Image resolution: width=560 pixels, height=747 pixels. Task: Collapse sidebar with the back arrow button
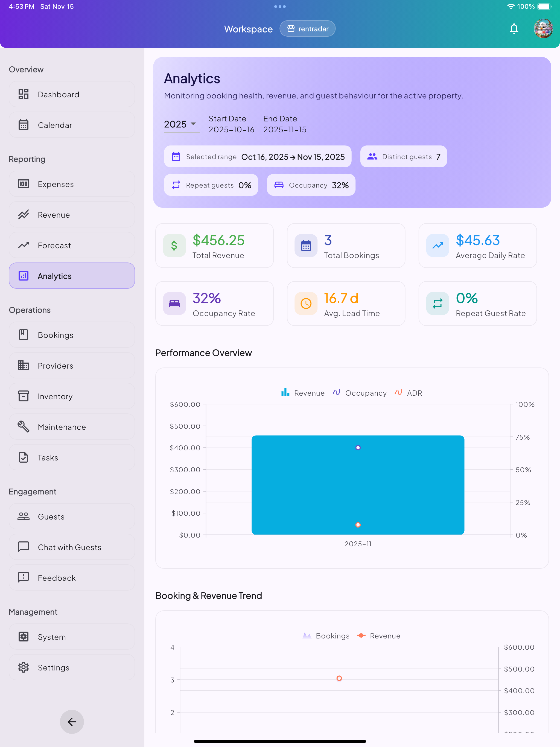click(72, 722)
